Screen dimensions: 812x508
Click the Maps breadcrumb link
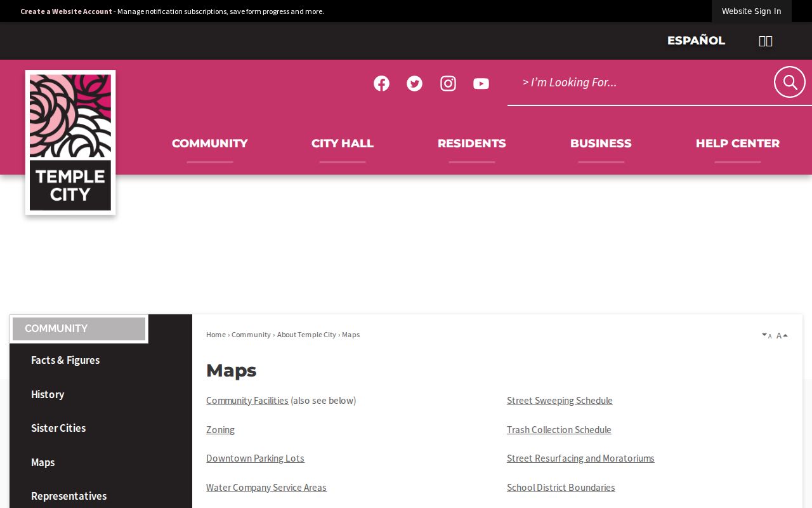tap(351, 335)
